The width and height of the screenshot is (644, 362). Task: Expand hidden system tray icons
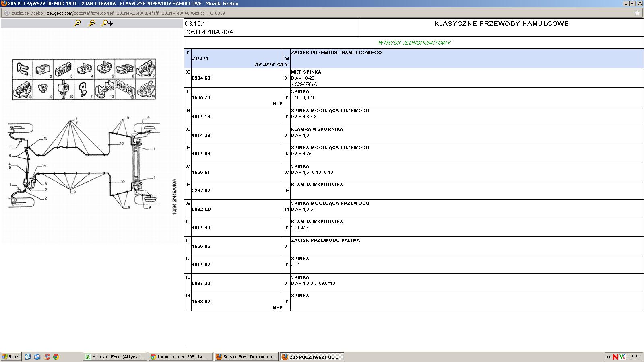click(x=609, y=357)
